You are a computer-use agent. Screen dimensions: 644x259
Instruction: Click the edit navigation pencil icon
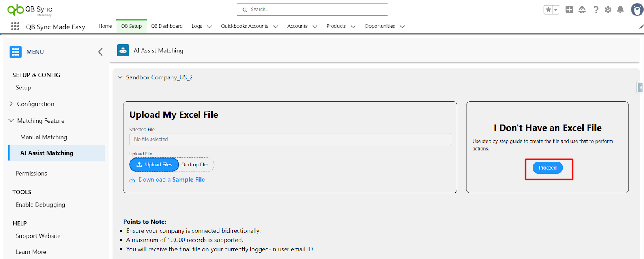coord(641,27)
